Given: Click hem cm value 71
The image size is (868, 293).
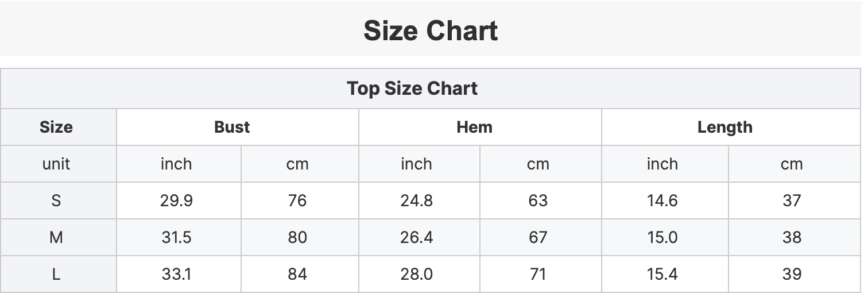Looking at the screenshot, I should pyautogui.click(x=538, y=274).
